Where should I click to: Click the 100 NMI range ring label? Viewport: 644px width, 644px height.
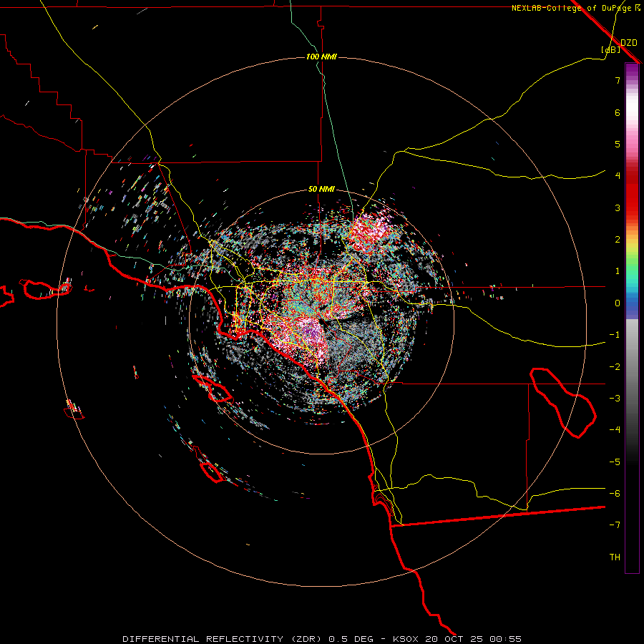pos(321,57)
